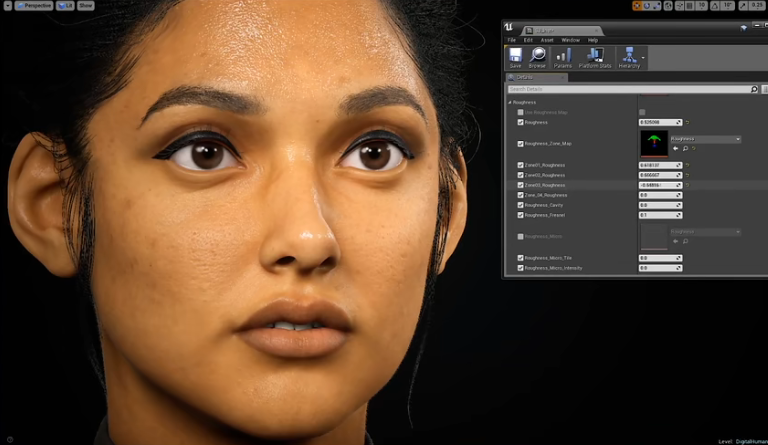Reset Zone01_Roughness to default arrow

pyautogui.click(x=687, y=165)
